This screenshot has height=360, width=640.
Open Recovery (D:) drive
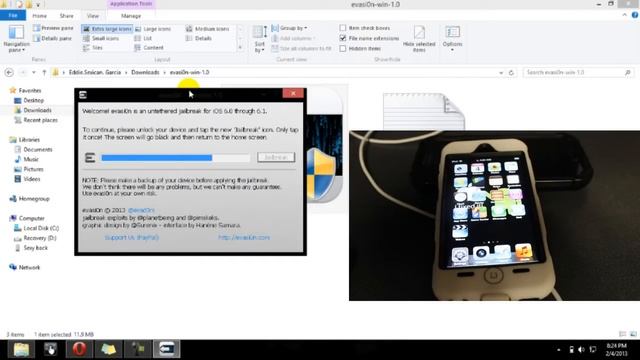[40, 238]
